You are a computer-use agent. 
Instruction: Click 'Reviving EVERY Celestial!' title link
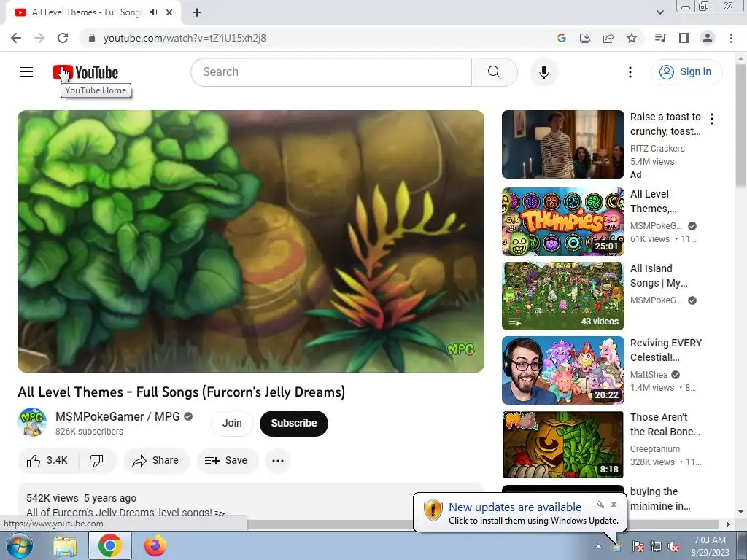[x=665, y=350]
